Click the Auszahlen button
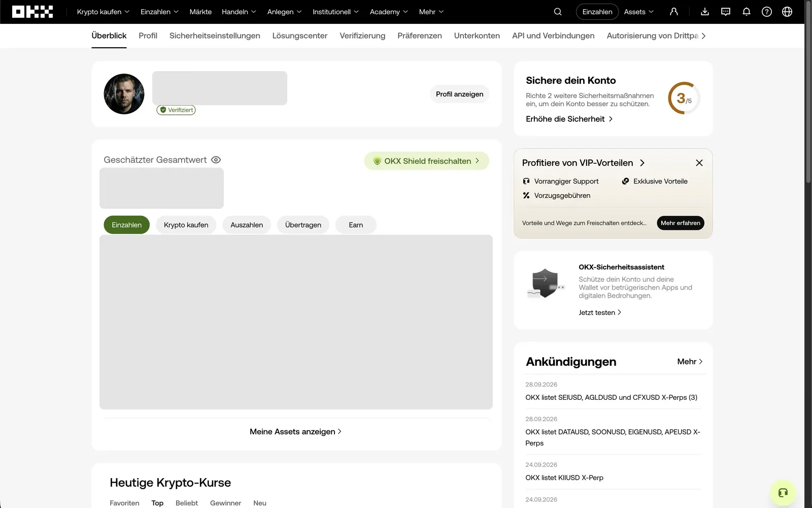Viewport: 812px width, 508px height. (x=247, y=225)
